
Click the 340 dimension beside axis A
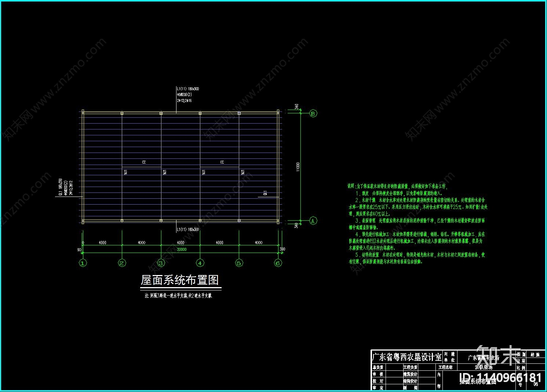click(296, 225)
